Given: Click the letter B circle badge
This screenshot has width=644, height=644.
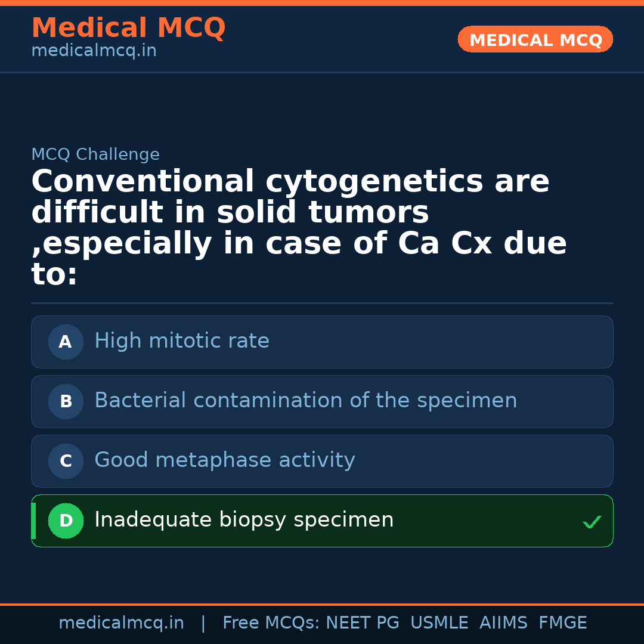Looking at the screenshot, I should pyautogui.click(x=66, y=401).
